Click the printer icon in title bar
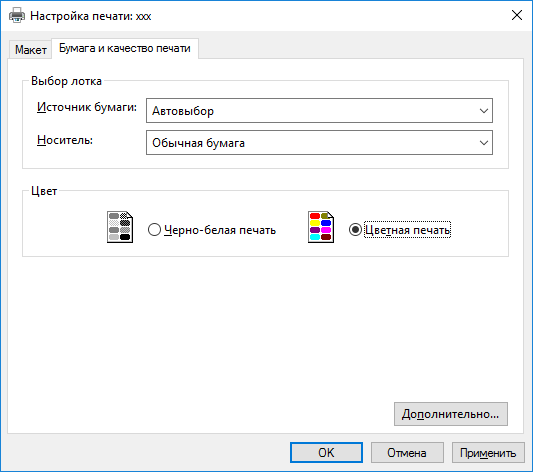The image size is (533, 472). coord(17,16)
